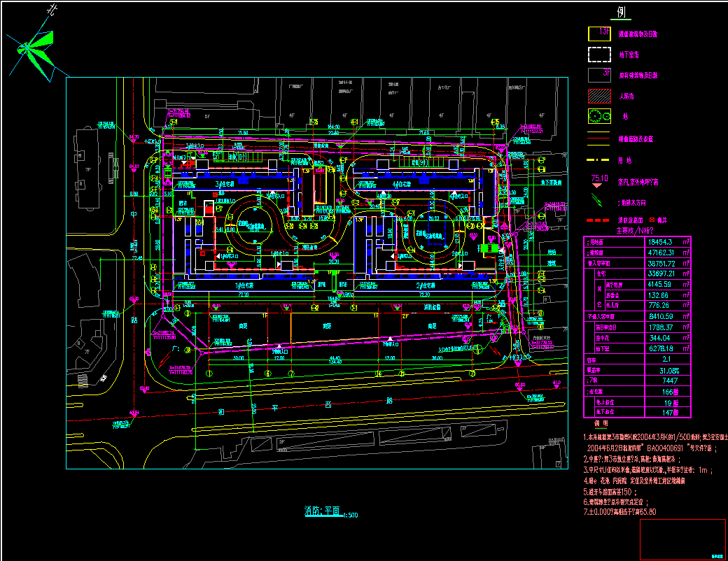Select the 6278.18 value in the table

coord(661,348)
